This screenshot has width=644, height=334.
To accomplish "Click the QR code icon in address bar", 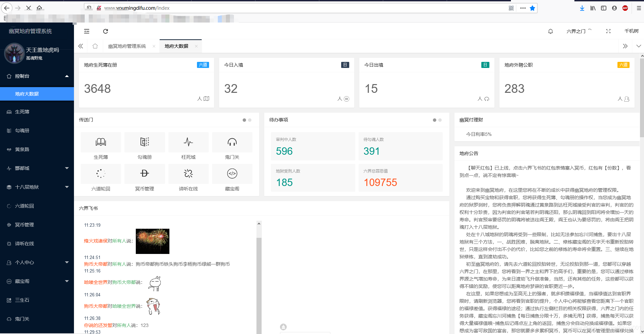I will pyautogui.click(x=511, y=8).
